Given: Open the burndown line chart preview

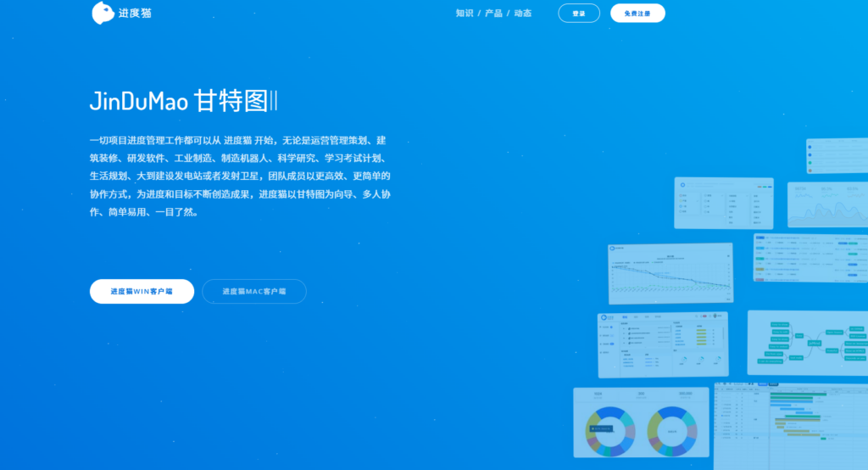Looking at the screenshot, I should (670, 273).
